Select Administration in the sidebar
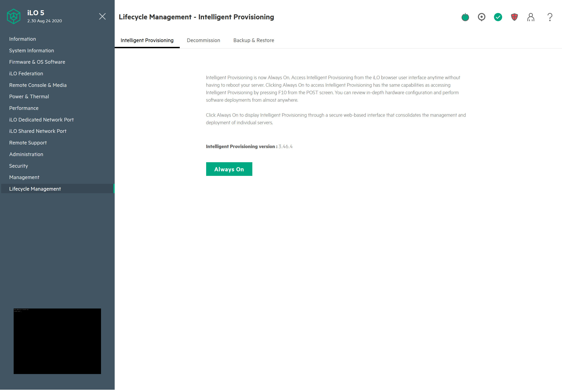562x392 pixels. click(x=26, y=154)
